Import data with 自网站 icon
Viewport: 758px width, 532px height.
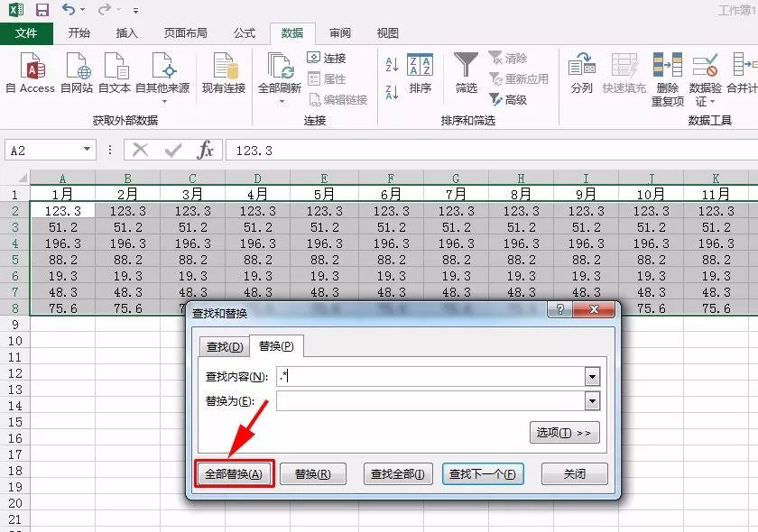coord(79,66)
